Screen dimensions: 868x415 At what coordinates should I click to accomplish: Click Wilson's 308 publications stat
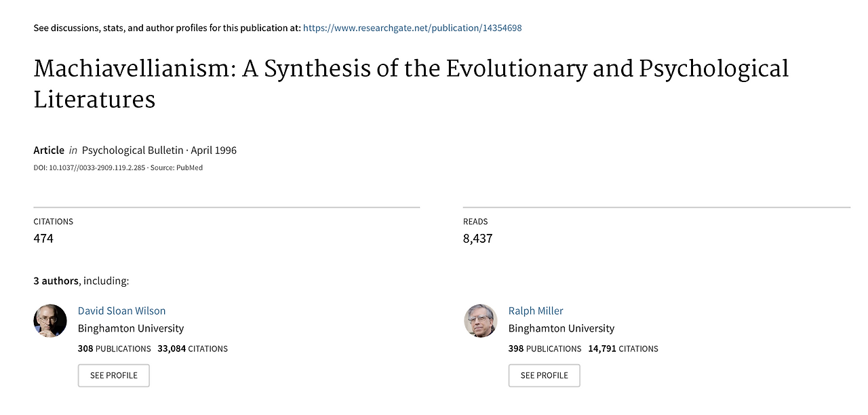115,349
